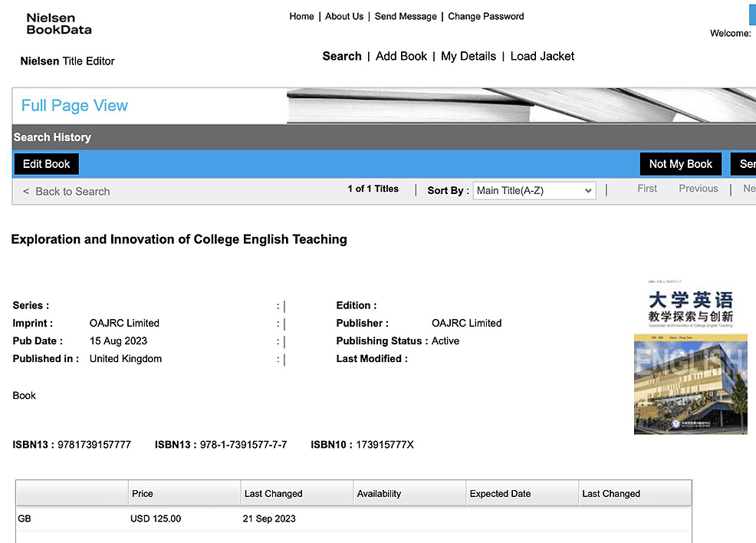Screen dimensions: 756x543
Task: Open the My Details menu item
Action: [468, 57]
